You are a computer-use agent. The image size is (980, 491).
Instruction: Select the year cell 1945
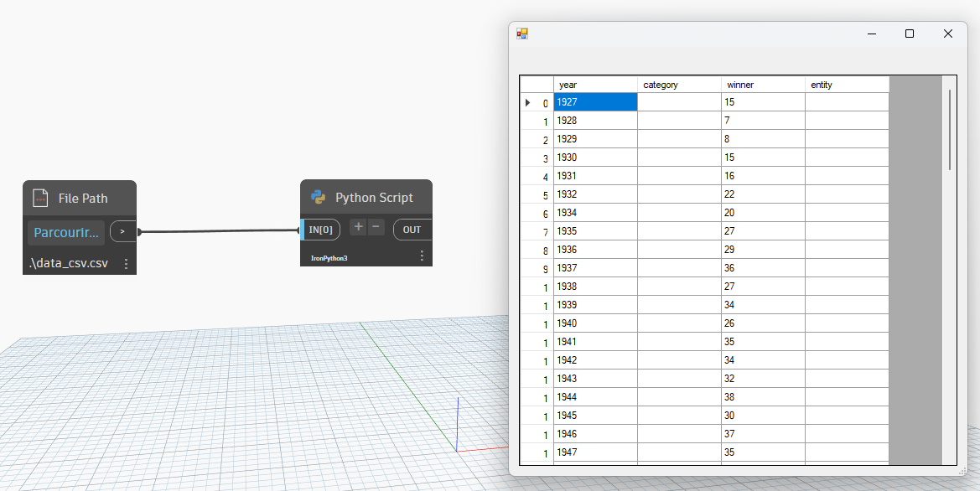pyautogui.click(x=595, y=416)
